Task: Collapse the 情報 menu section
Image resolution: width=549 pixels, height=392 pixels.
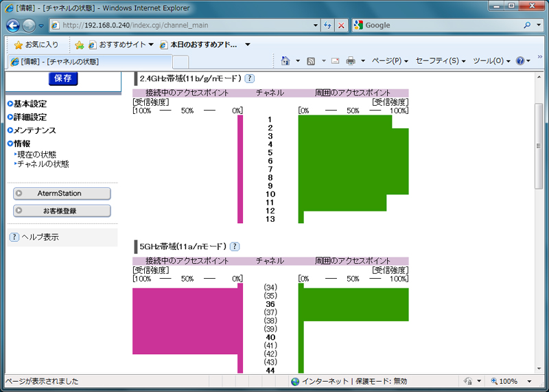Action: pos(19,143)
